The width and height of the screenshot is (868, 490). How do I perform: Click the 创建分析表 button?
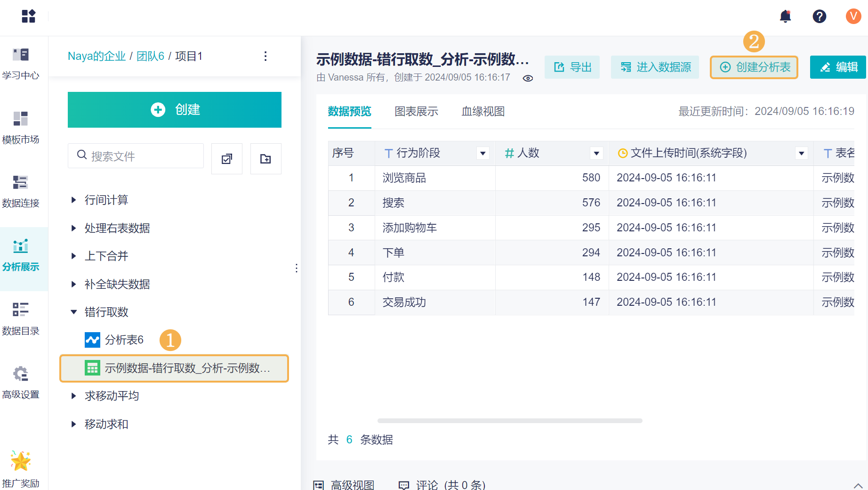pyautogui.click(x=754, y=67)
